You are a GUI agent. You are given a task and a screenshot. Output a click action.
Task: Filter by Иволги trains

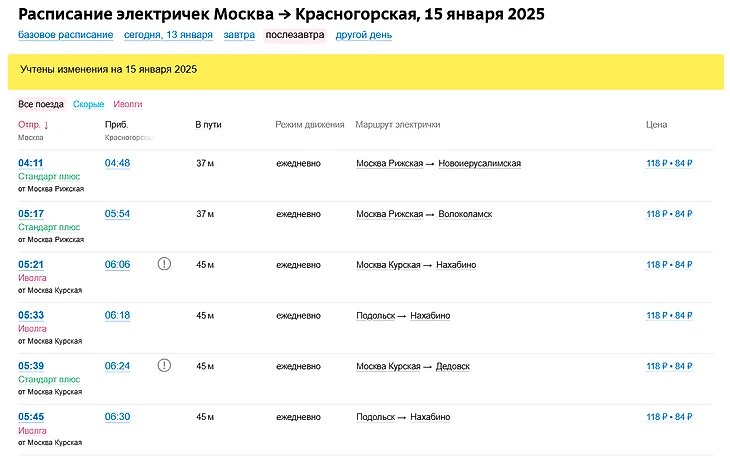[128, 104]
